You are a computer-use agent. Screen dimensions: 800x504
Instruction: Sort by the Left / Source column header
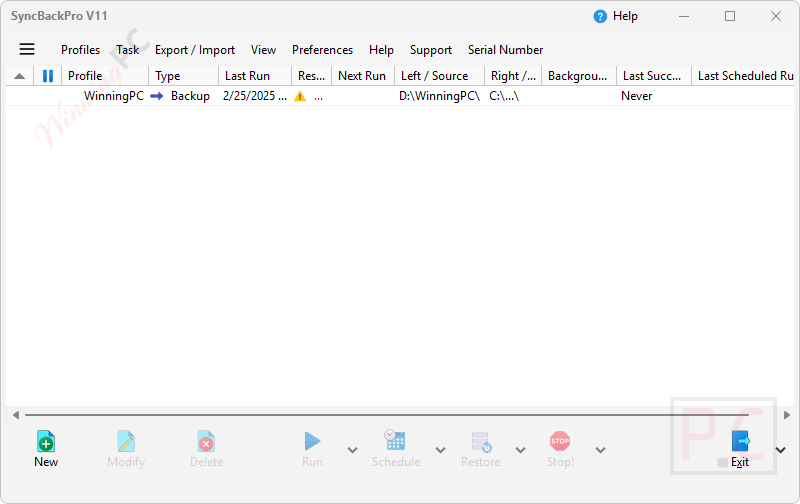click(x=440, y=76)
